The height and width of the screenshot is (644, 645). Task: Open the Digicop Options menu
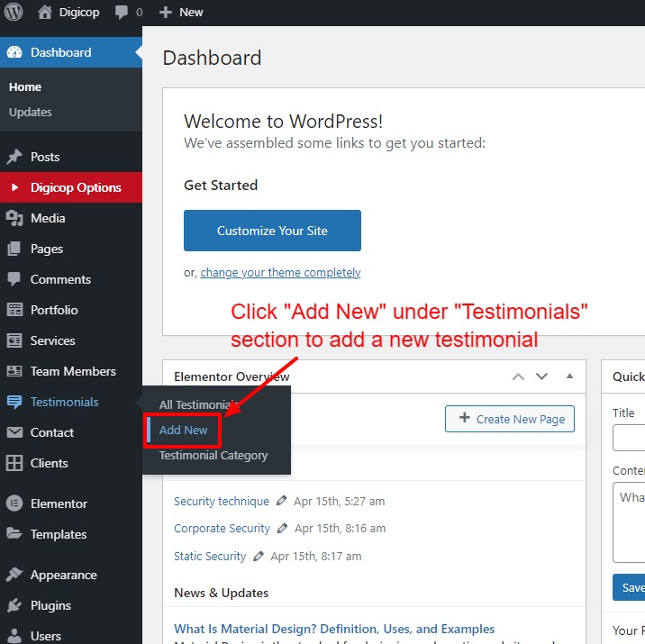(76, 187)
